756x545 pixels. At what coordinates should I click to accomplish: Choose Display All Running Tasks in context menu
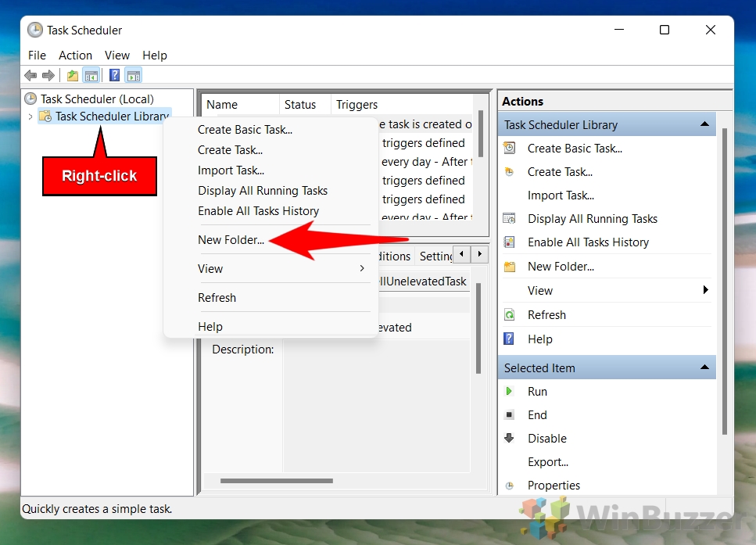(263, 191)
